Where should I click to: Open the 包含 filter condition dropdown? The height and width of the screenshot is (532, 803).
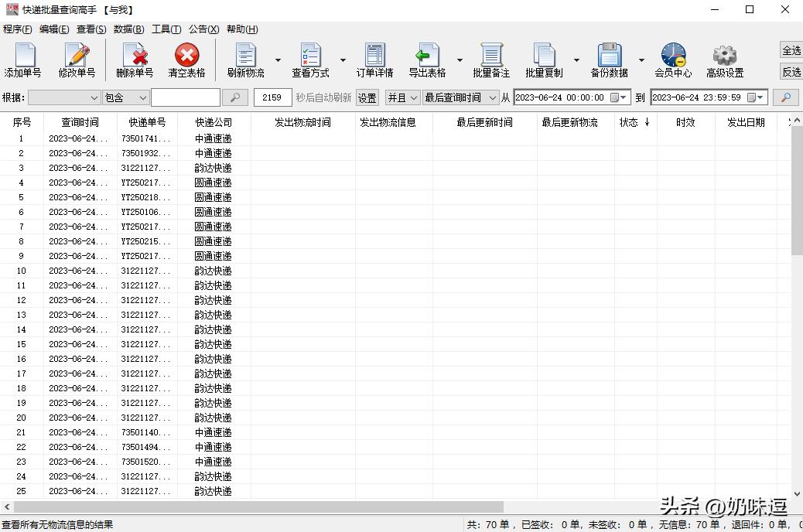125,97
